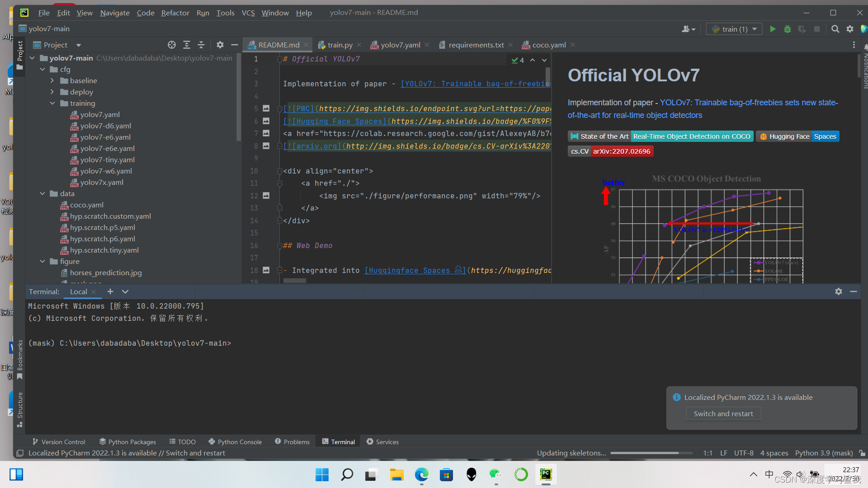Open the Refactor menu

coord(175,13)
